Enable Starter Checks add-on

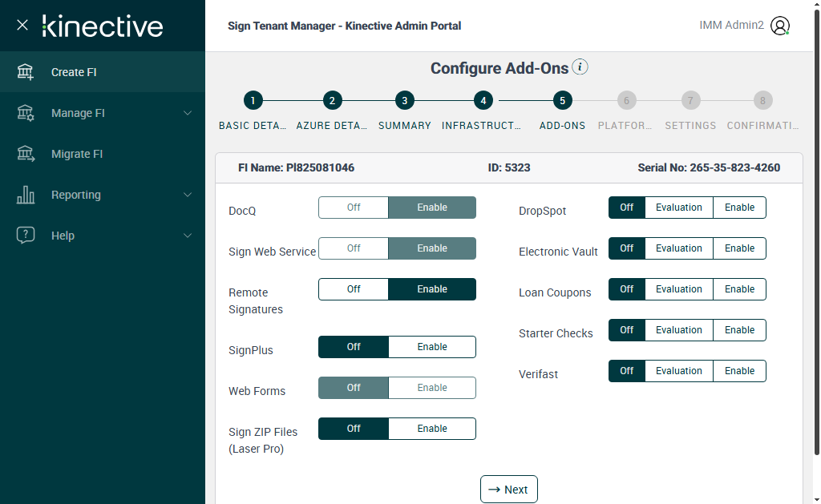tap(739, 329)
